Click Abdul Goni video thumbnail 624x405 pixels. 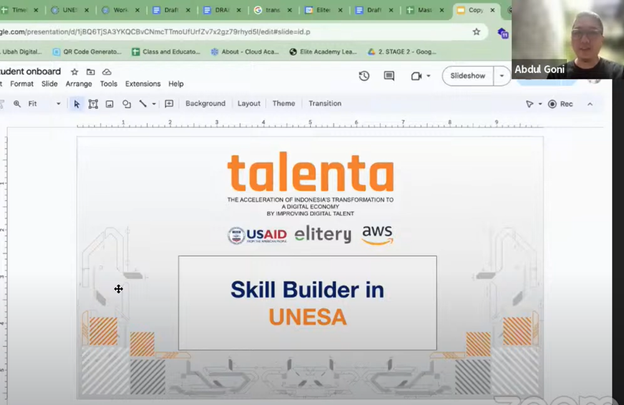567,39
